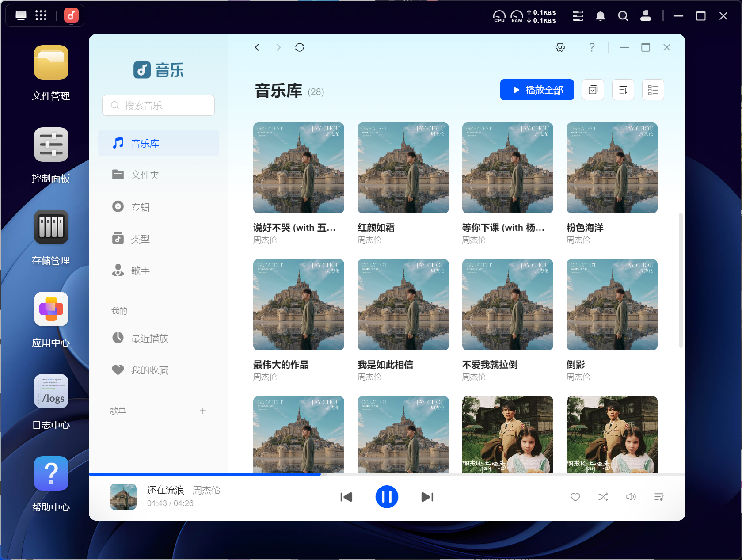
Task: Open the song 说好不哭 cover
Action: [x=299, y=168]
